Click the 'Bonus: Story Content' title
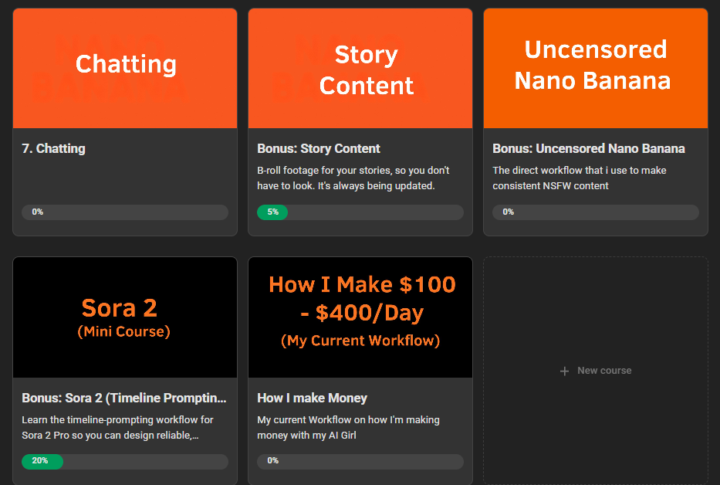720x485 pixels. click(x=318, y=149)
